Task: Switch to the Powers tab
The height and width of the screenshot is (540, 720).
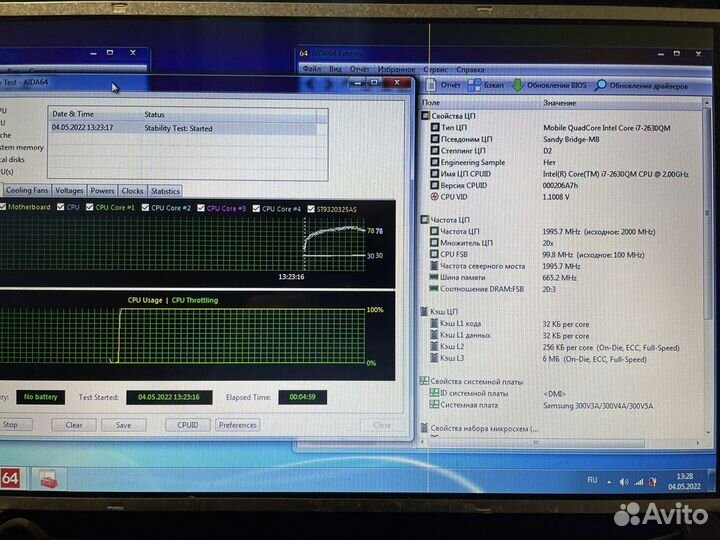Action: [102, 191]
